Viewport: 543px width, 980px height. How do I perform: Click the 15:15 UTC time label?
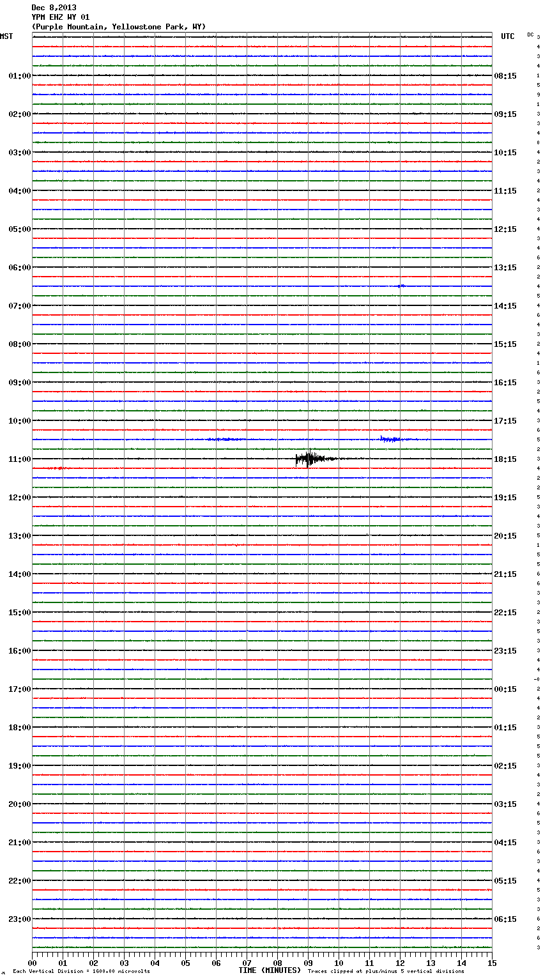pyautogui.click(x=505, y=344)
